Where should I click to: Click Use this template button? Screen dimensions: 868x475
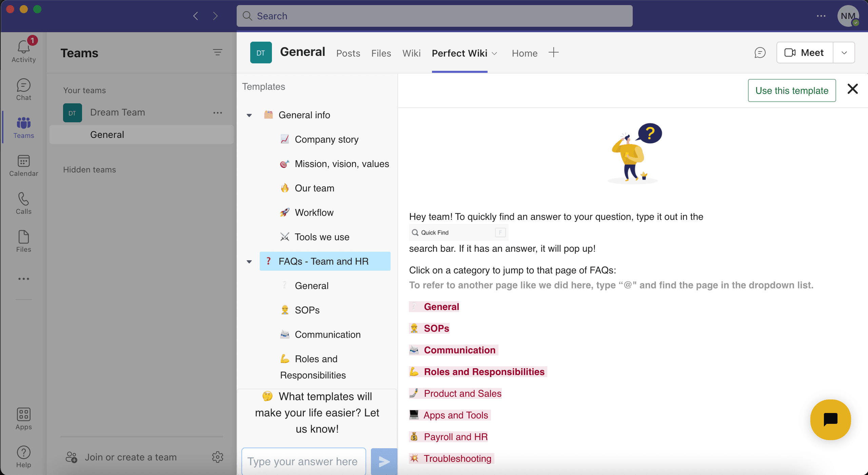point(791,90)
